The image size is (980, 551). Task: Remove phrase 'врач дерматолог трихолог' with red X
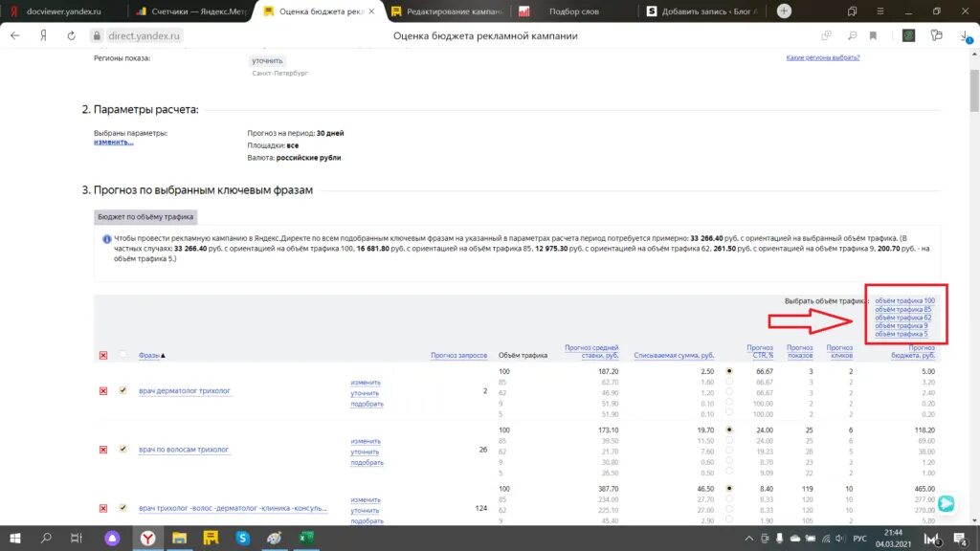click(x=103, y=391)
